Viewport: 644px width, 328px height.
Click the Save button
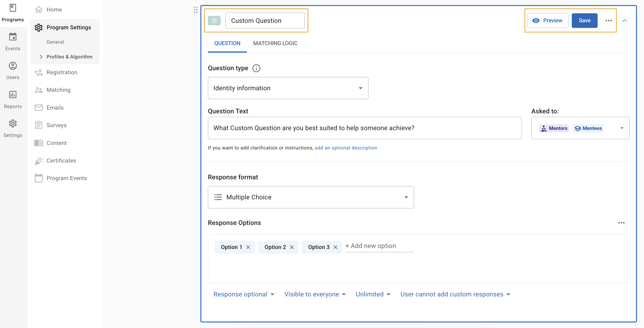[584, 21]
